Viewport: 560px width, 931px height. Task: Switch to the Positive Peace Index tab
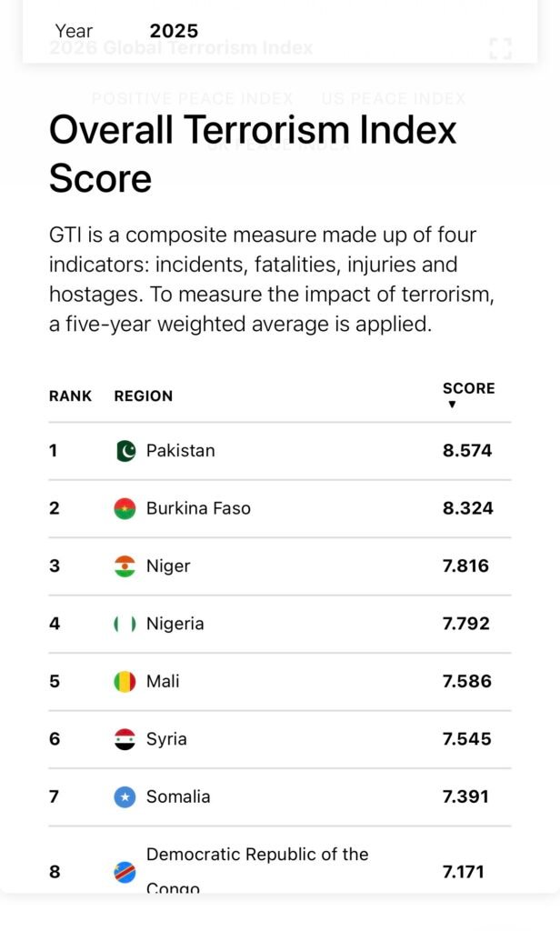192,98
